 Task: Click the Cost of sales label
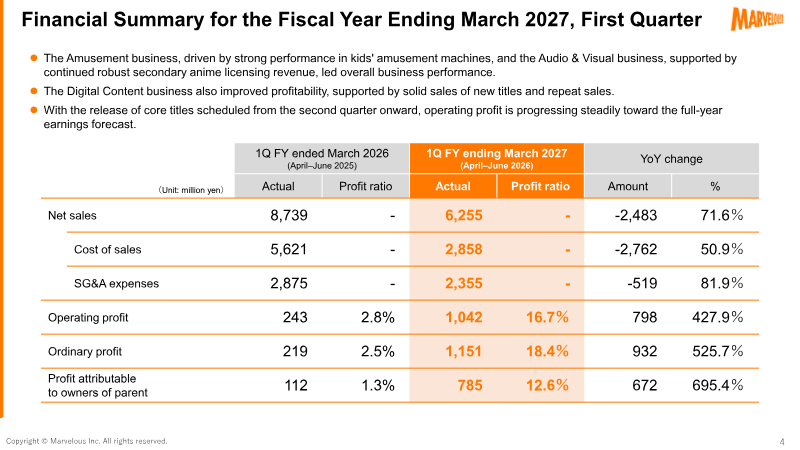[x=108, y=249]
